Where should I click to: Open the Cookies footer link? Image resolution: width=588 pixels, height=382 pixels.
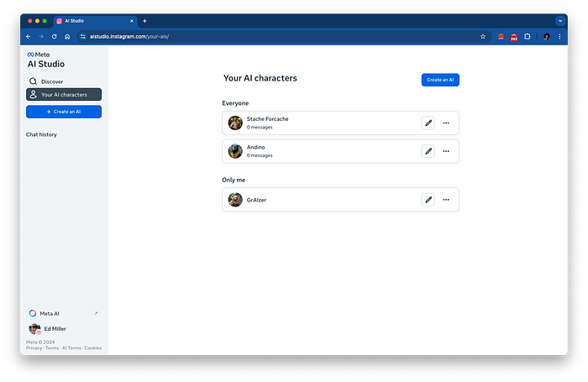[x=93, y=348]
